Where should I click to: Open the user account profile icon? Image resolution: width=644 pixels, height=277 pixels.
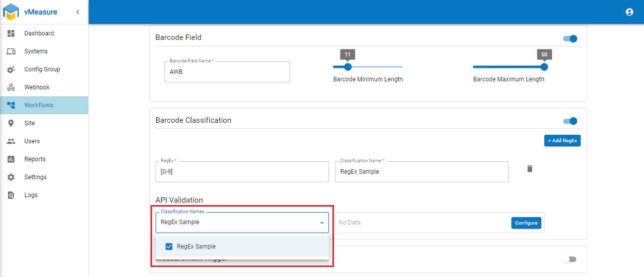click(629, 12)
